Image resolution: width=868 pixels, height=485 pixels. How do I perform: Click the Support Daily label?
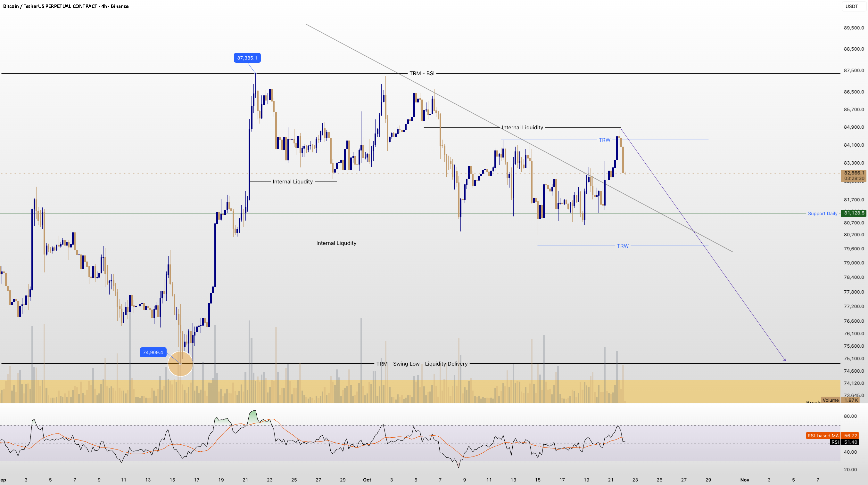(823, 214)
